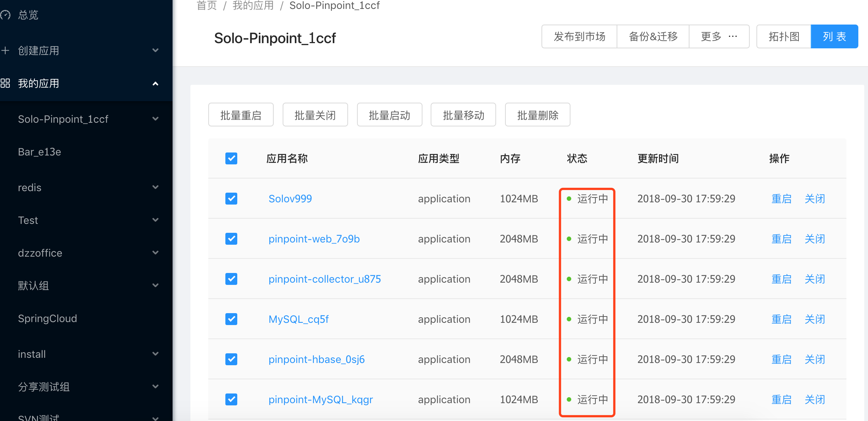
Task: Uncheck the MySQL_cq5f row checkbox
Action: tap(231, 319)
